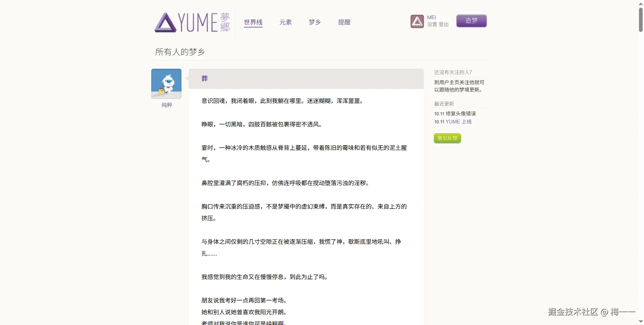Click the scroll-up arrow at top right
Screen dimensions: 644x325
[640, 3]
